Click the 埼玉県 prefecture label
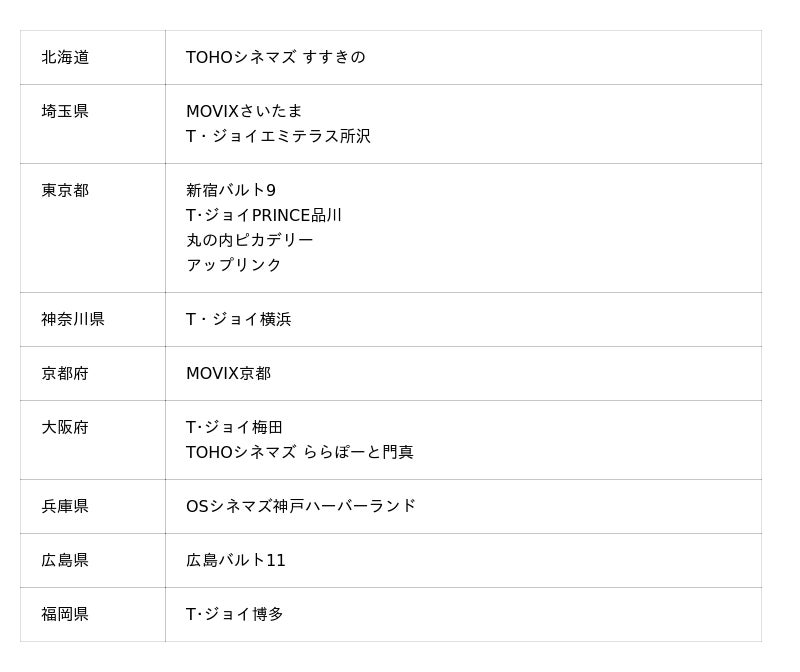 point(65,111)
